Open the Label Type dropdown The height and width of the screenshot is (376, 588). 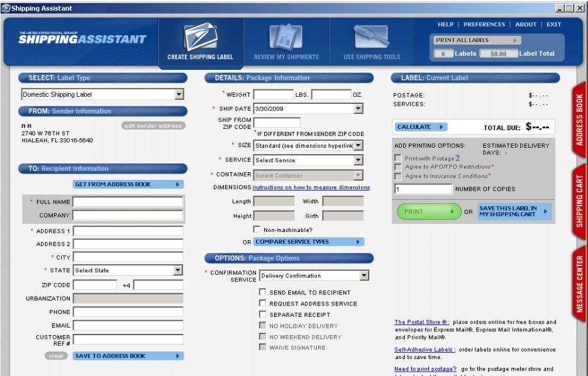(x=179, y=95)
